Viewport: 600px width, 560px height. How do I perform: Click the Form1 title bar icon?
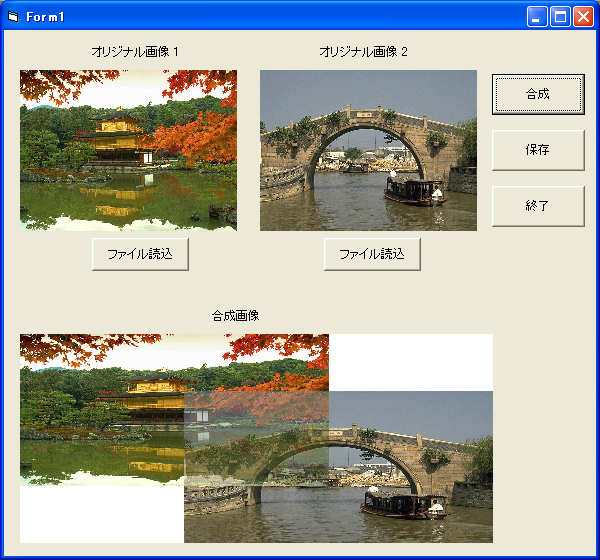click(13, 16)
